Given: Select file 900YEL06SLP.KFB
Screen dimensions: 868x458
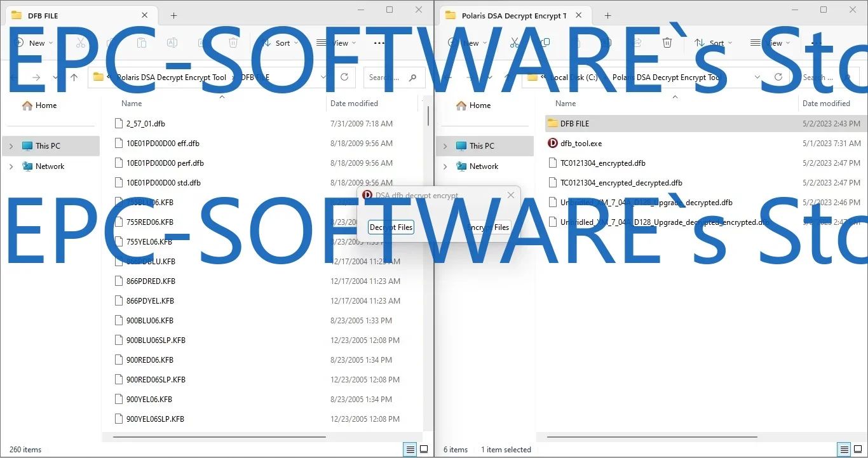Looking at the screenshot, I should (x=155, y=419).
